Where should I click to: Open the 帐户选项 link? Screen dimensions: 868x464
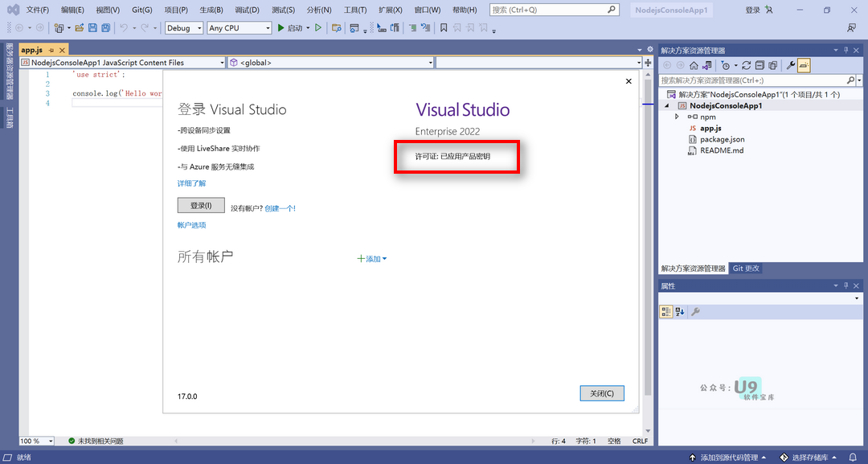pos(191,225)
